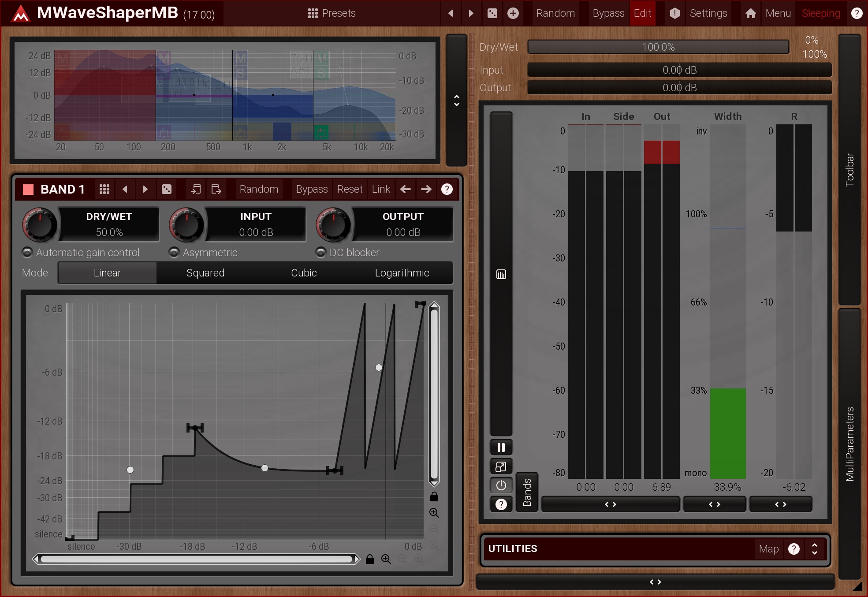The width and height of the screenshot is (868, 597).
Task: Open the Presets selector
Action: coord(332,13)
